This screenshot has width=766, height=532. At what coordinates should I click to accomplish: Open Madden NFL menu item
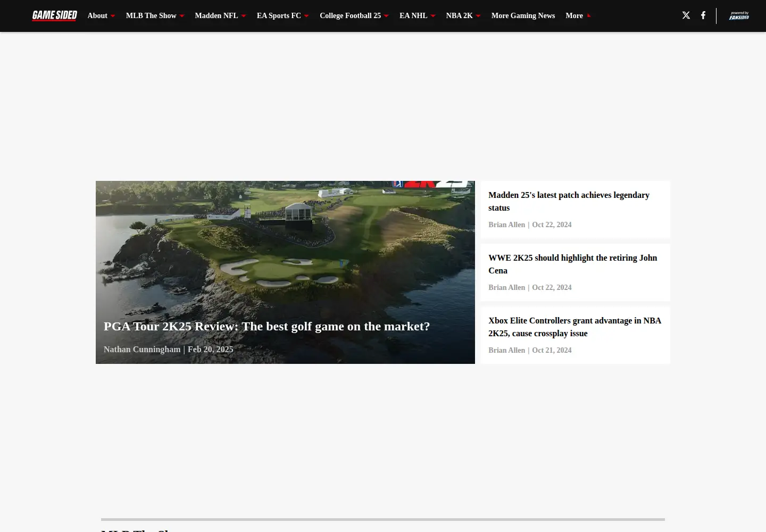coord(217,16)
